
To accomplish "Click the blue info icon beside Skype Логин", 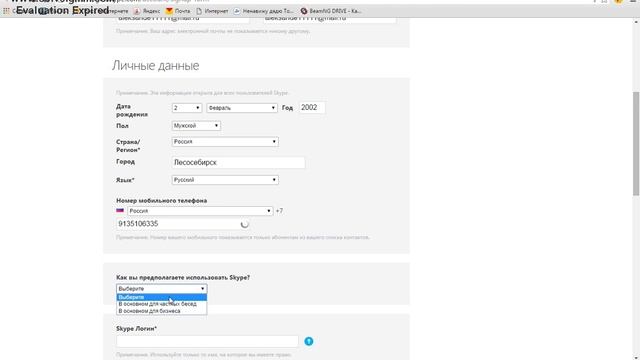I will point(309,341).
